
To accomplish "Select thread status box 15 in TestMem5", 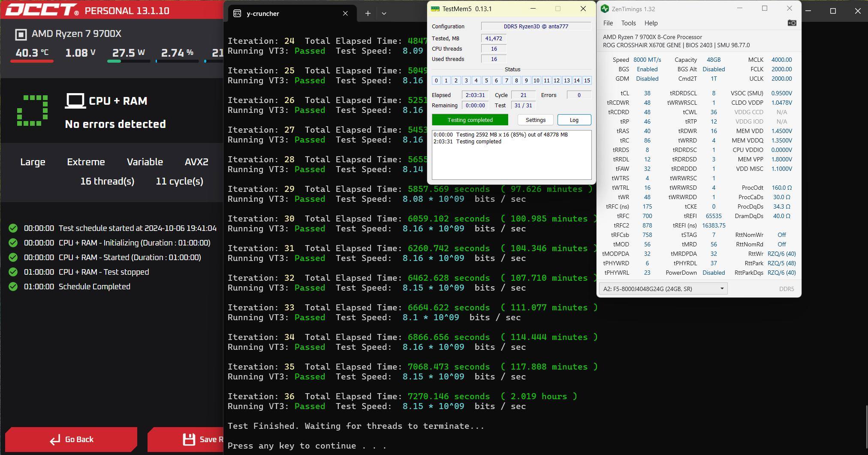I will point(587,81).
